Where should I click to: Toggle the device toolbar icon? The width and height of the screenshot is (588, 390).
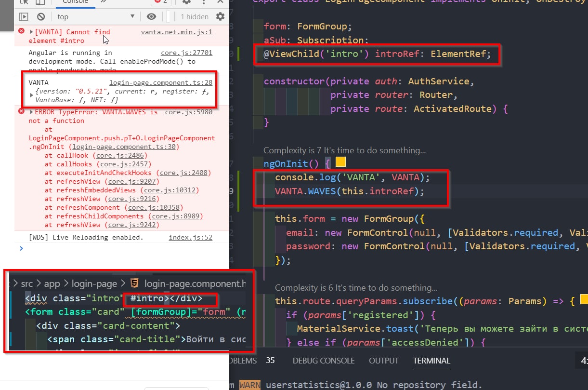pyautogui.click(x=39, y=2)
